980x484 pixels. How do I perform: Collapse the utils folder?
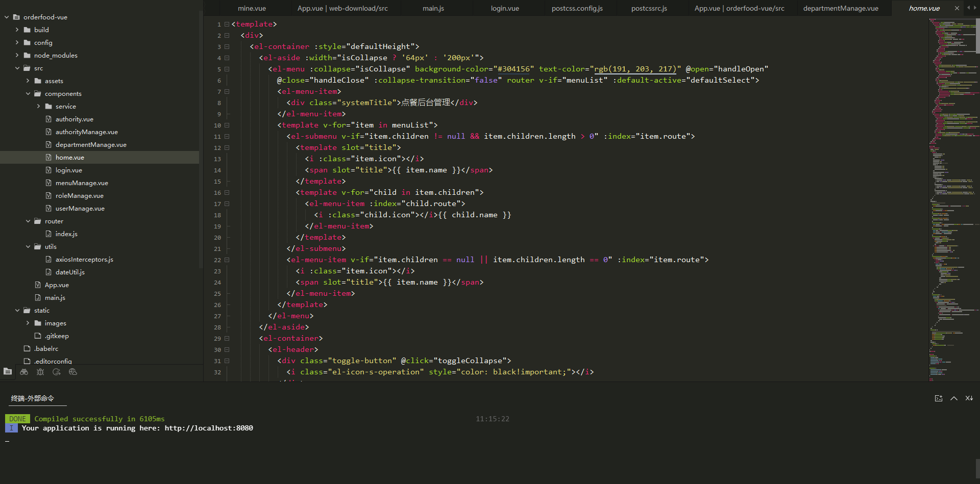point(28,247)
